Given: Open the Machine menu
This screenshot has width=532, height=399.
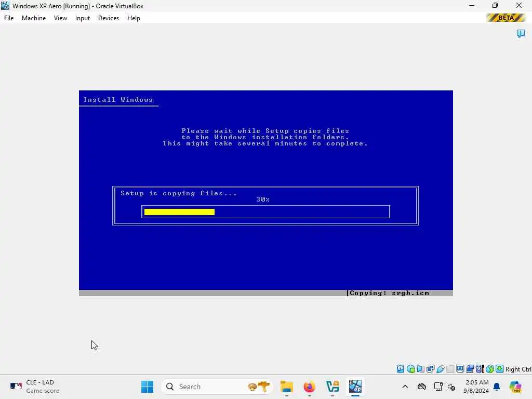Looking at the screenshot, I should tap(34, 18).
